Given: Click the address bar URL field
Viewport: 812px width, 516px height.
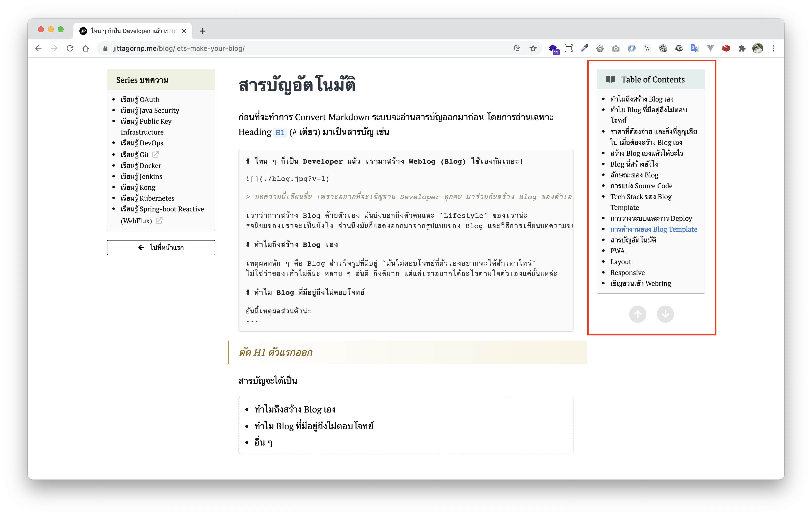Looking at the screenshot, I should [x=304, y=49].
